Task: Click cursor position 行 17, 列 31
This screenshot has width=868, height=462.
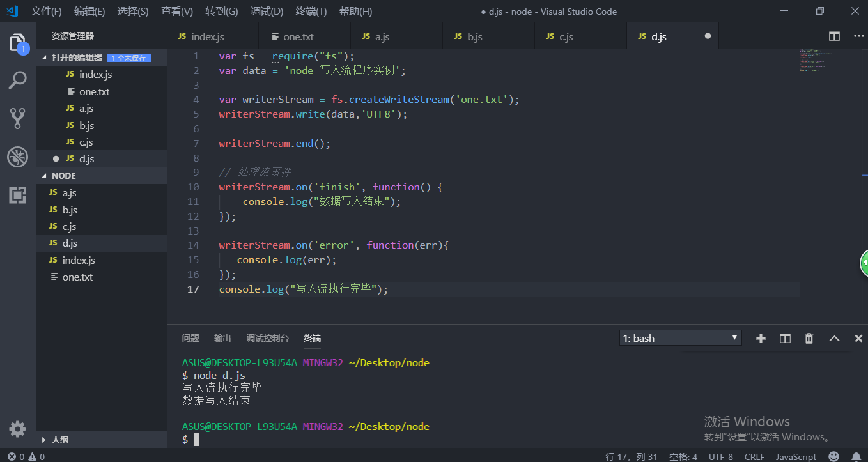Action: click(x=632, y=457)
